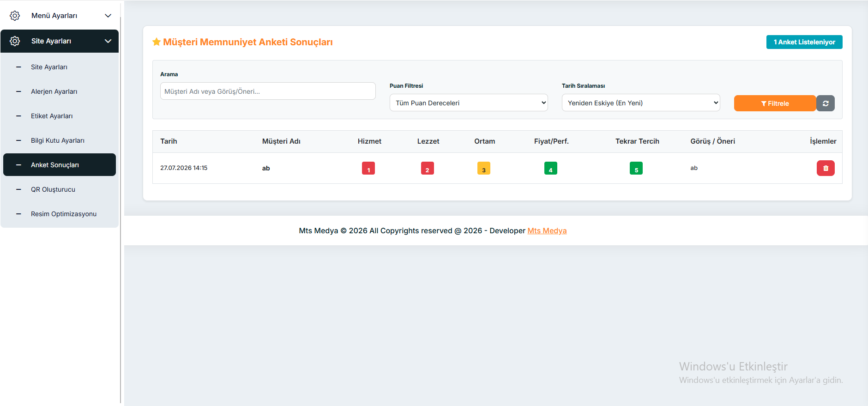868x406 pixels.
Task: Click the Tarih column header
Action: point(169,141)
